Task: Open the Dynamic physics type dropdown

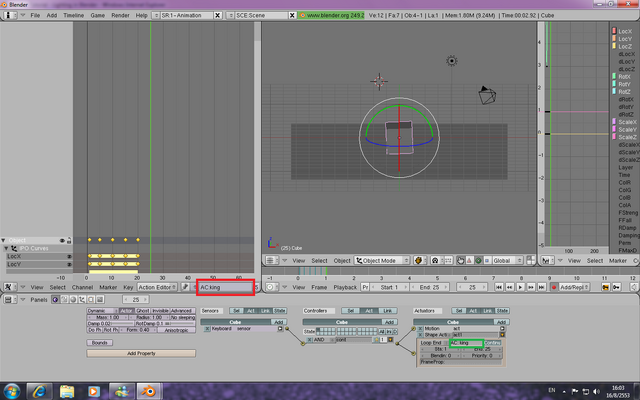Action: point(103,311)
